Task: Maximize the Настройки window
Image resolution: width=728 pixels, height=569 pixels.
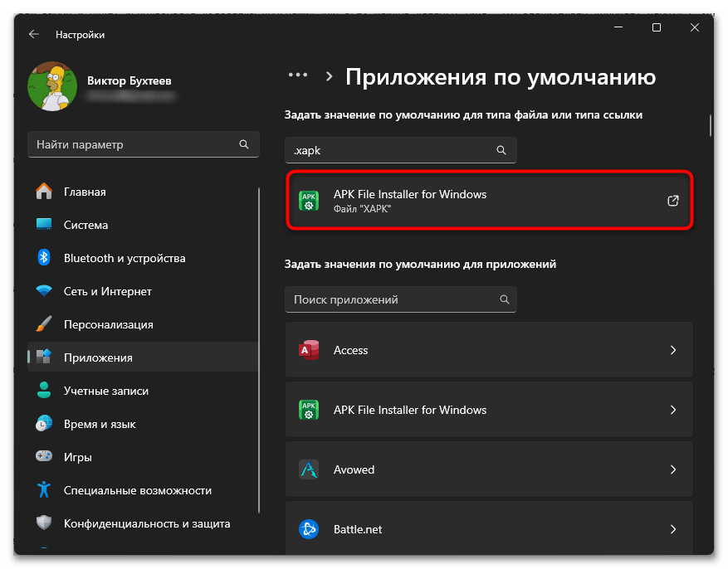Action: pos(657,28)
